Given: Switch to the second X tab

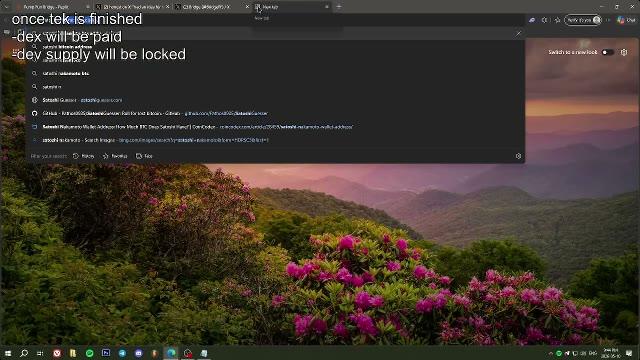Looking at the screenshot, I should (211, 7).
